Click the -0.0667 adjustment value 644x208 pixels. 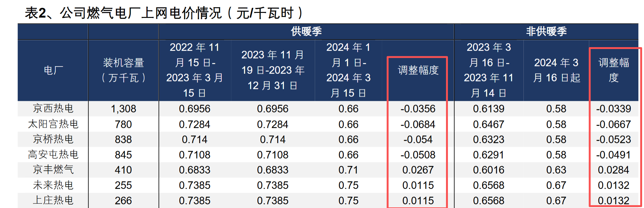(x=613, y=124)
